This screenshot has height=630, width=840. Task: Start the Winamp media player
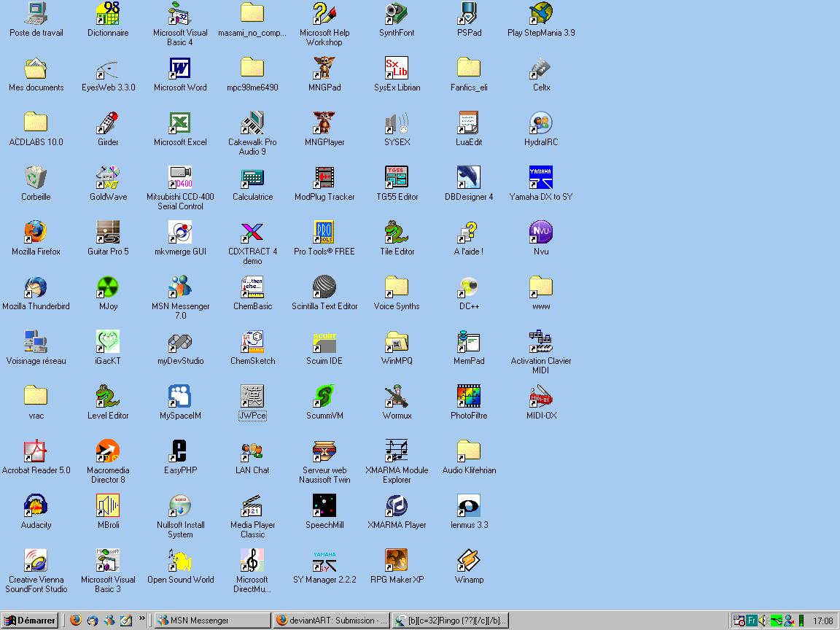(x=468, y=560)
